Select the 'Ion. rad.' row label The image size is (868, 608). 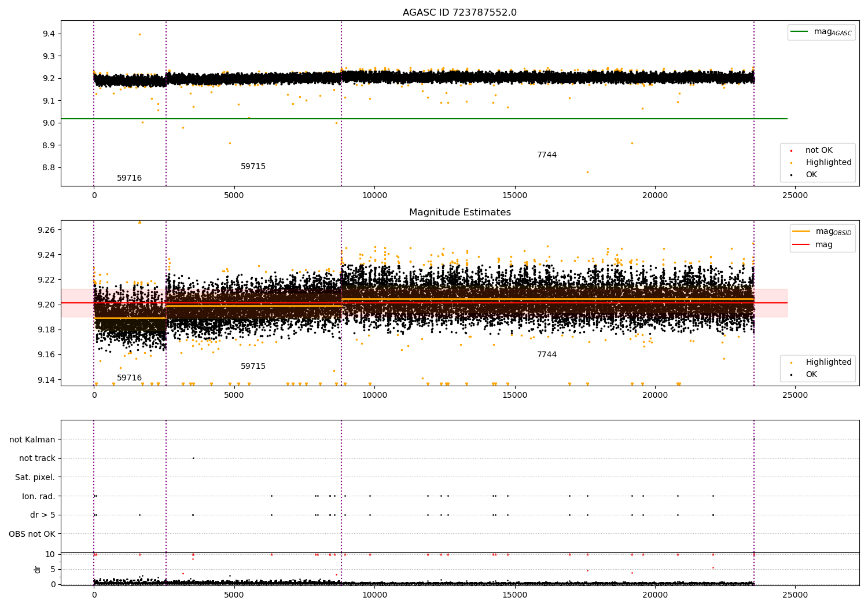39,496
